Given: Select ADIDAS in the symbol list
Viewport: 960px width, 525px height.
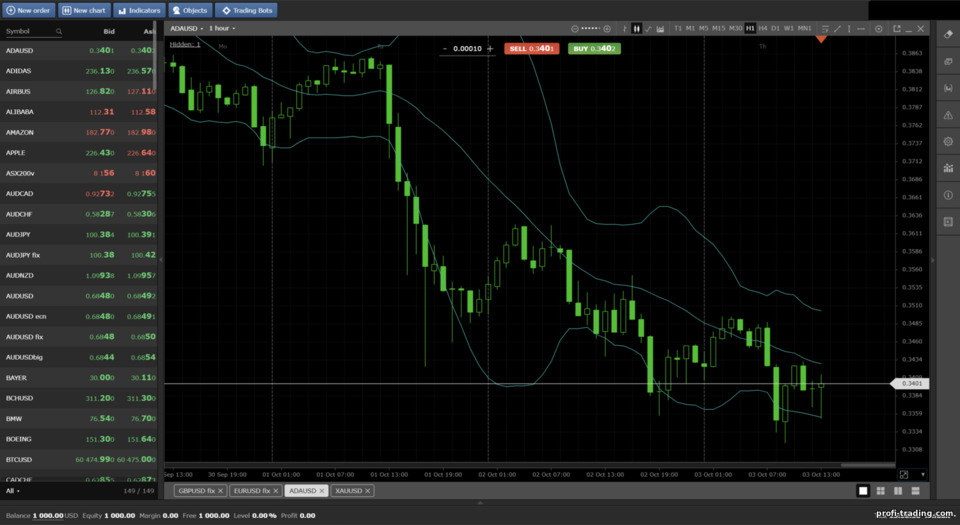Looking at the screenshot, I should [78, 71].
